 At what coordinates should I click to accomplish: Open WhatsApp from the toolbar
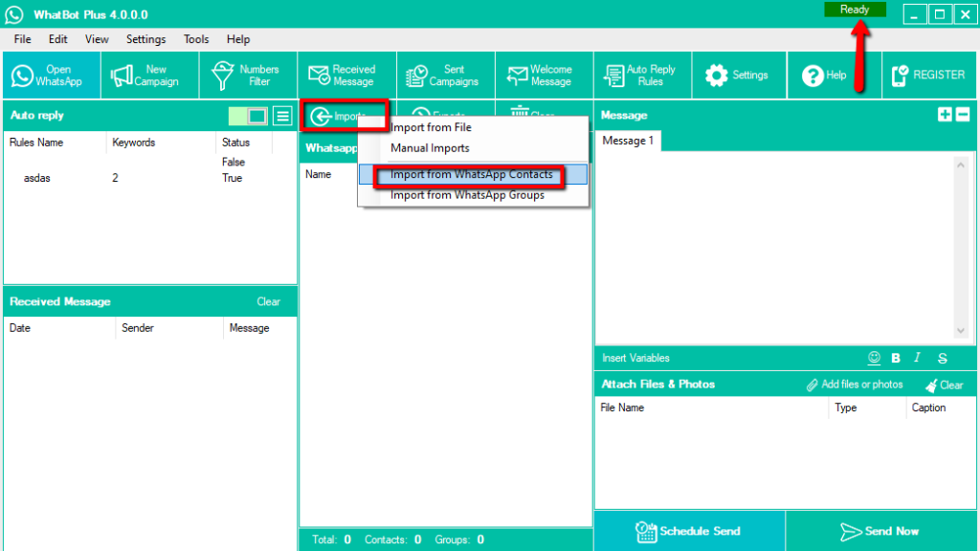tap(50, 76)
